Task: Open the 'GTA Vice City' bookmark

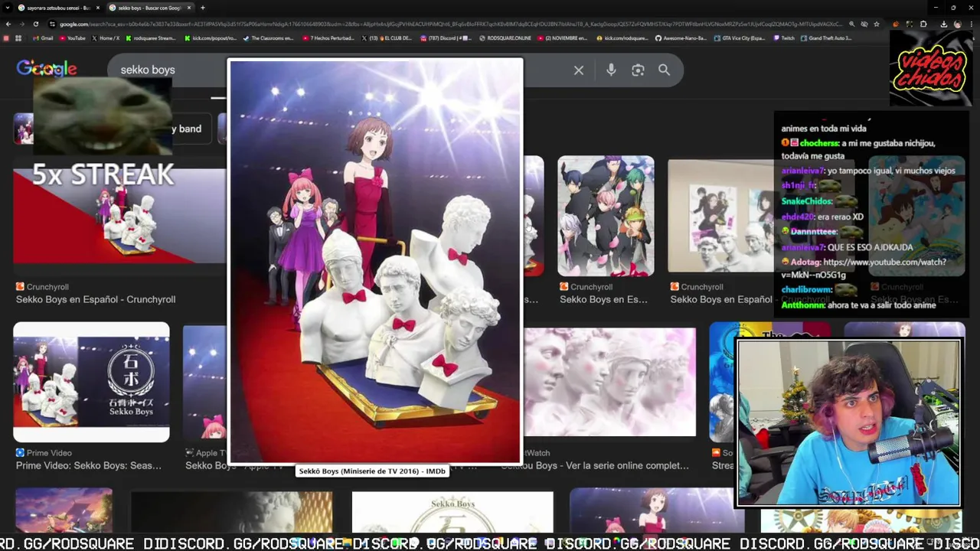Action: [739, 37]
